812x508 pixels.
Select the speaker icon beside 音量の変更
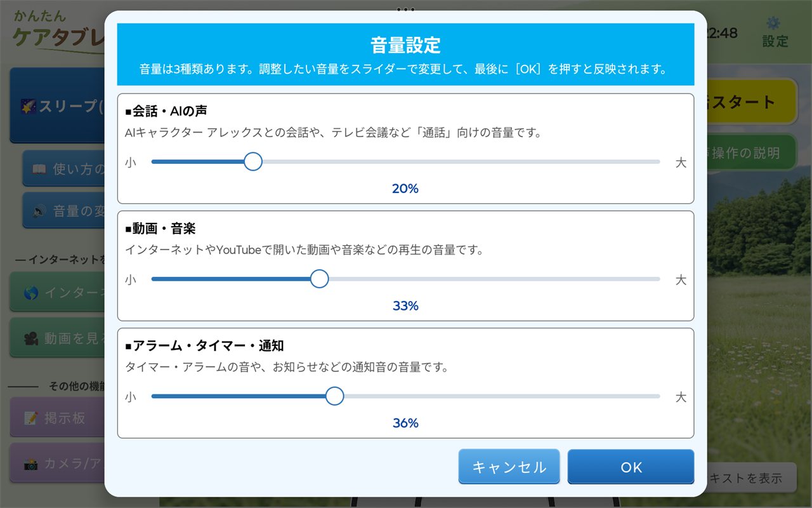click(39, 211)
